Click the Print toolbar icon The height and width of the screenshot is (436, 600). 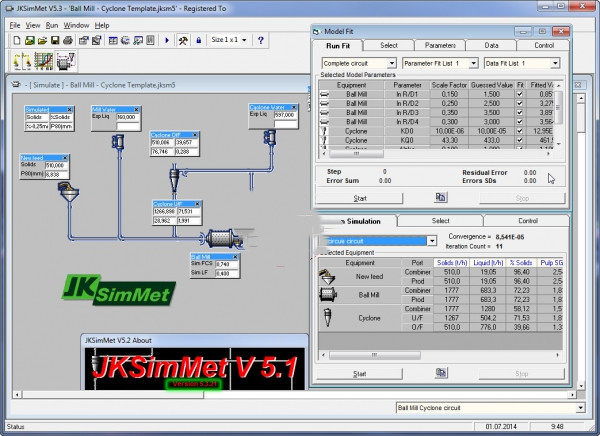click(68, 40)
